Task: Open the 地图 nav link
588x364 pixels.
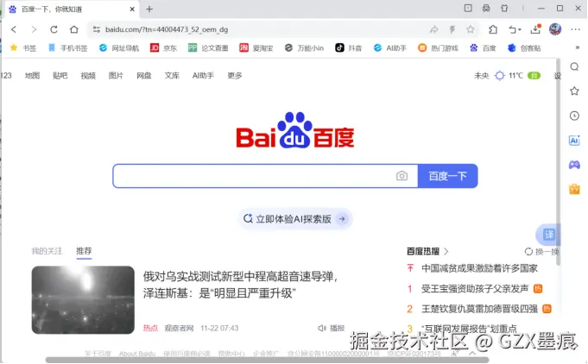Action: [x=32, y=76]
